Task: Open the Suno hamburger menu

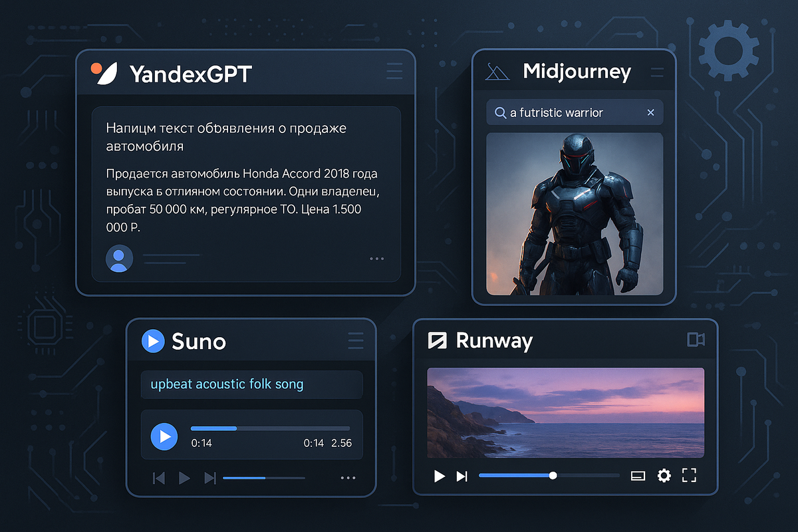Action: (356, 340)
